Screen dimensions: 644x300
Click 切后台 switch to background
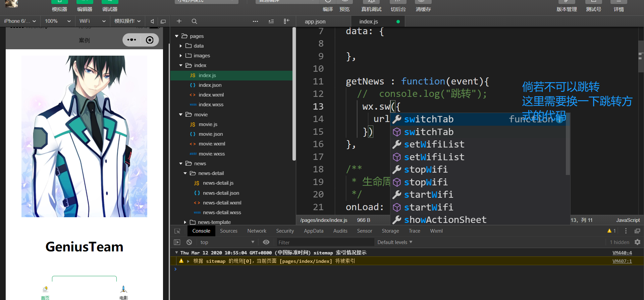[398, 6]
